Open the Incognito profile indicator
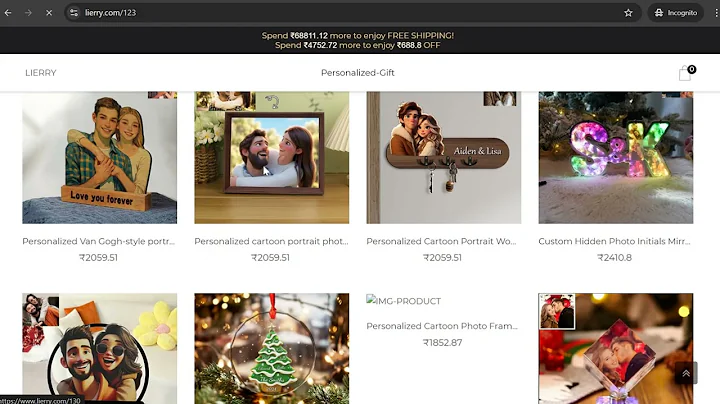 click(x=675, y=13)
